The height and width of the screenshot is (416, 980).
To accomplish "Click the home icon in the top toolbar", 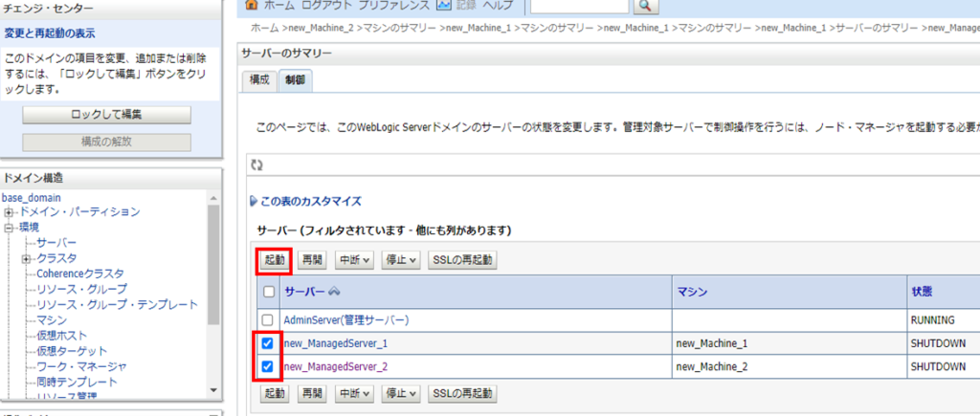I will [253, 5].
